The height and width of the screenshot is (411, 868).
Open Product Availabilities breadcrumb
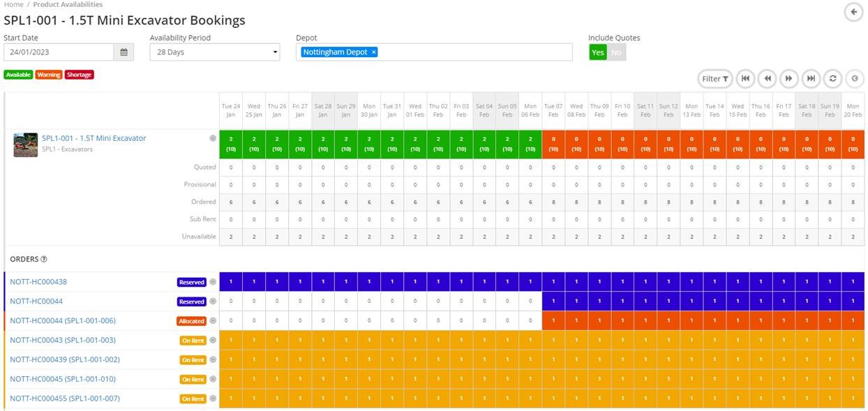point(68,4)
